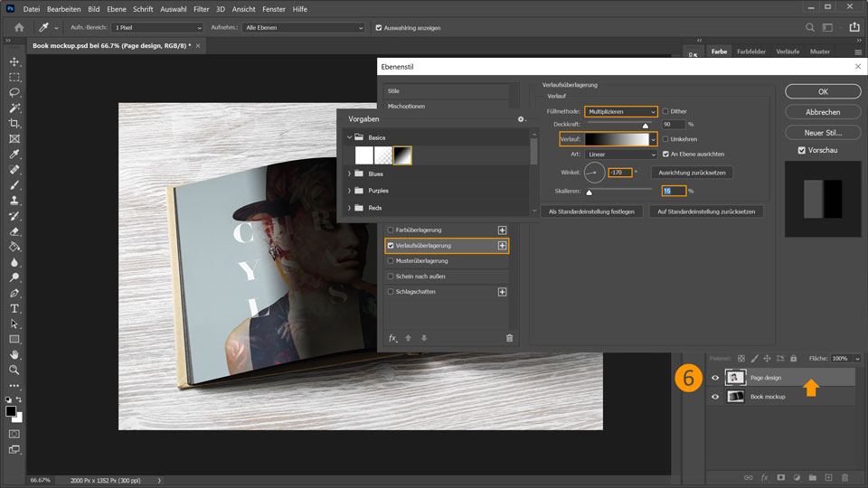Open the gradient presets gear menu

521,119
